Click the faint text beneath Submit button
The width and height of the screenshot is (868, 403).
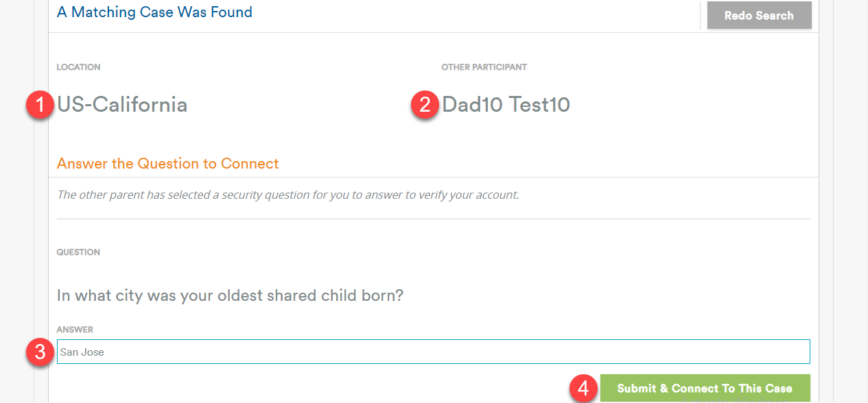734,402
